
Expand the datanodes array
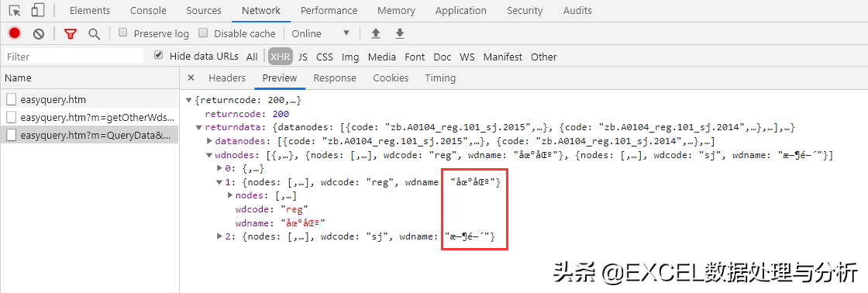(209, 141)
